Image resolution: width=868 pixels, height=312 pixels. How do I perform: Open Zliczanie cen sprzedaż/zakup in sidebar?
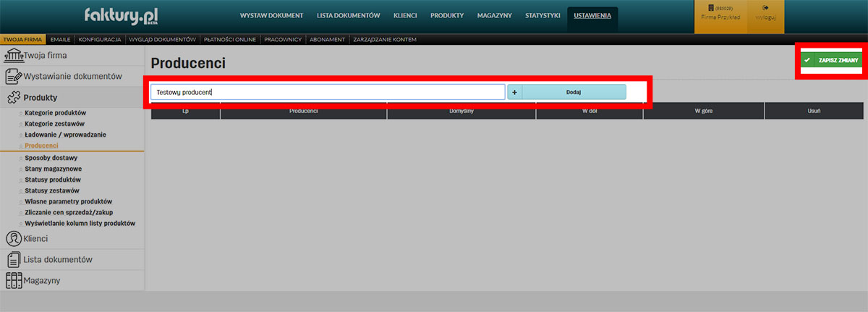69,212
